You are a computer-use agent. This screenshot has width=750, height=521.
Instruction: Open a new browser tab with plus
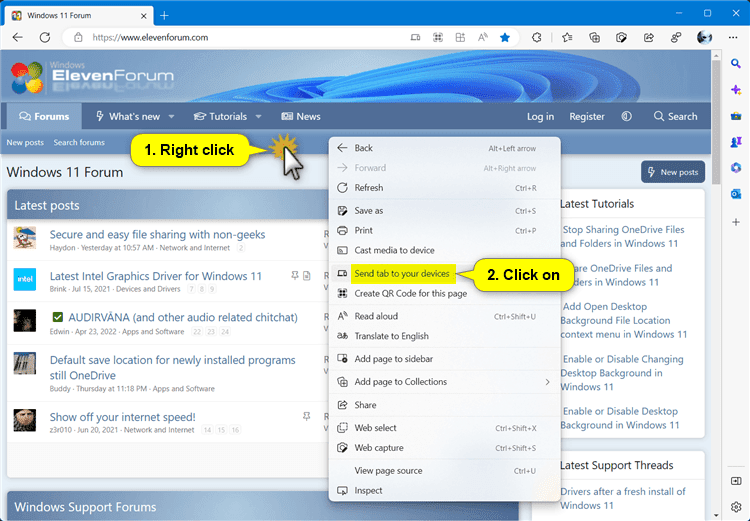point(164,15)
